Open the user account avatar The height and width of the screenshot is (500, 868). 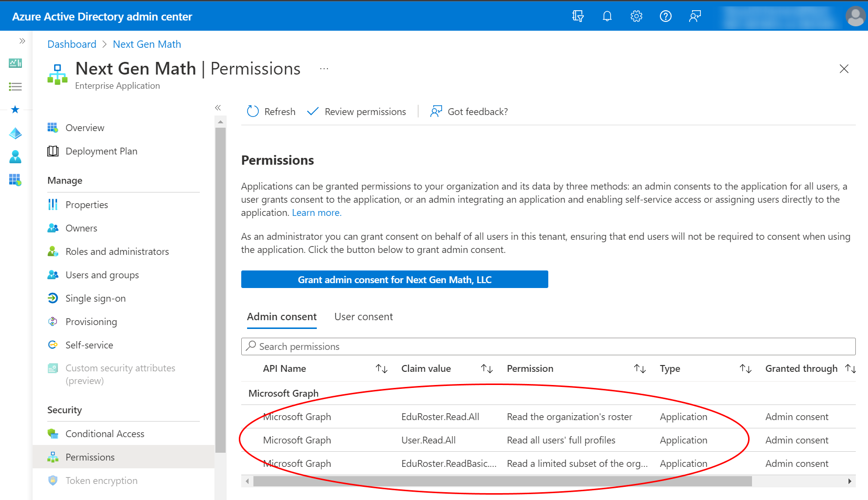855,16
